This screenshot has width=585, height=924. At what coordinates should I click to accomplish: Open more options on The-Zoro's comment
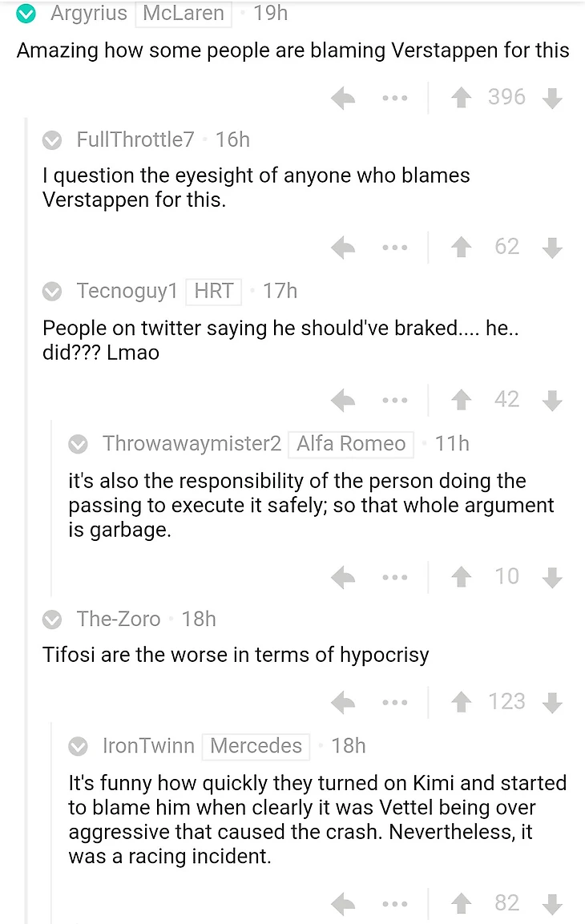point(394,703)
